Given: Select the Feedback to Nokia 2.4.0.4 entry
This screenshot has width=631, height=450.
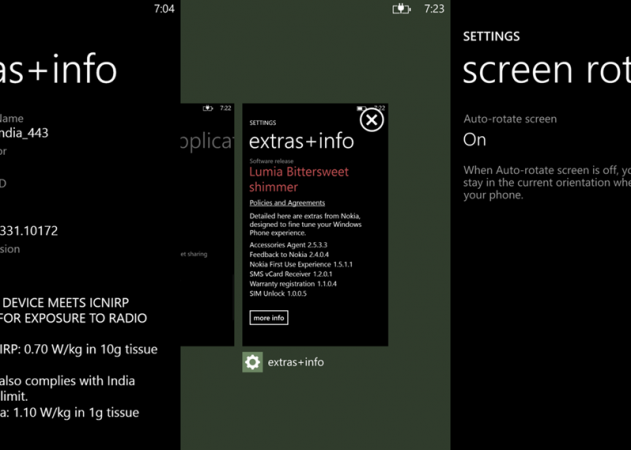Looking at the screenshot, I should [288, 254].
